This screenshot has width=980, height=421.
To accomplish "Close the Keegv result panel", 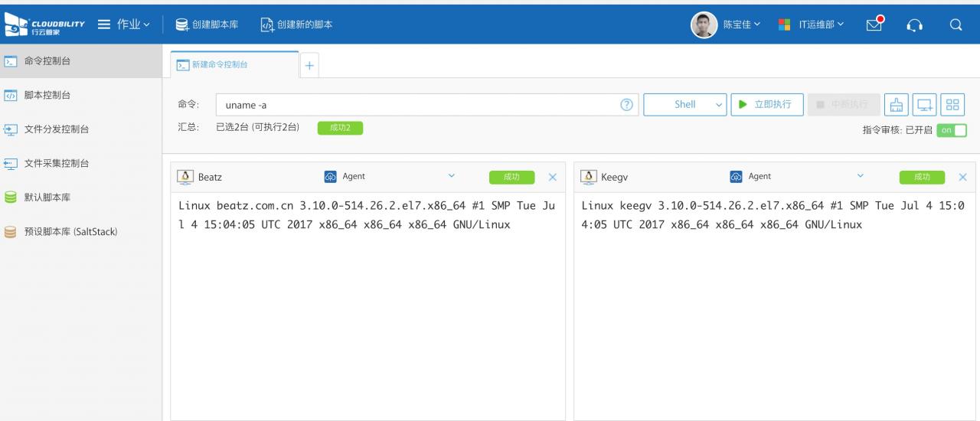I will coord(962,177).
